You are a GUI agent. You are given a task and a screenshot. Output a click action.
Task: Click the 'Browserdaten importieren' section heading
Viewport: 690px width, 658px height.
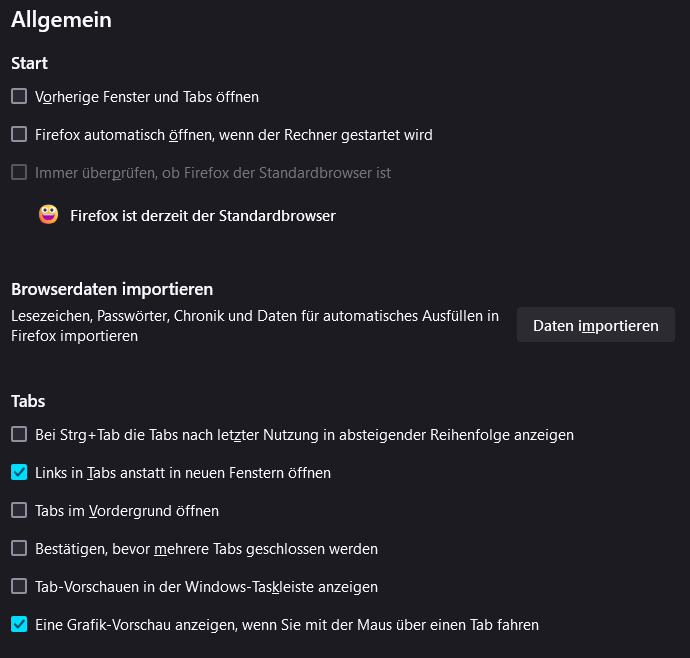(x=112, y=290)
